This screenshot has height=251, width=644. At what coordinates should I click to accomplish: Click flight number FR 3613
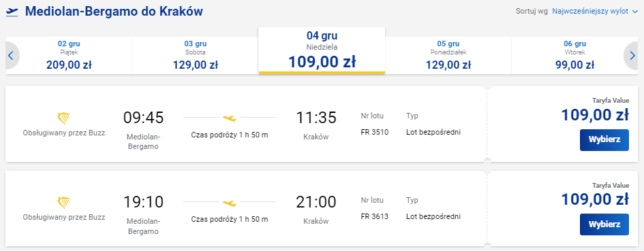[x=374, y=216]
